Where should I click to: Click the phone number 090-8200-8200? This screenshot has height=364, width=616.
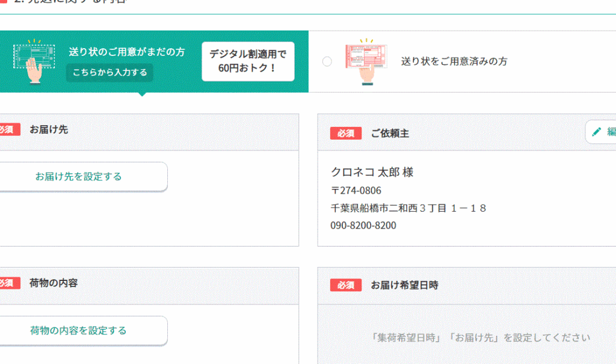[x=363, y=226]
